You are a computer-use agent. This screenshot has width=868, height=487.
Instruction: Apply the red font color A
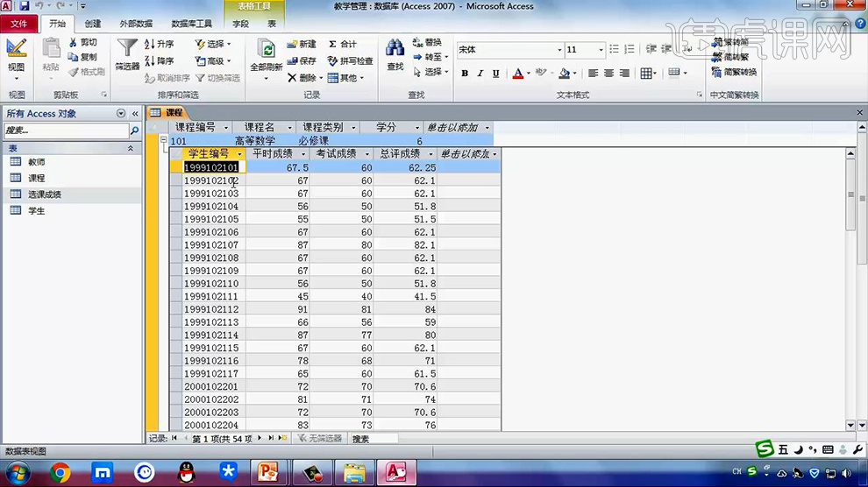(x=517, y=73)
